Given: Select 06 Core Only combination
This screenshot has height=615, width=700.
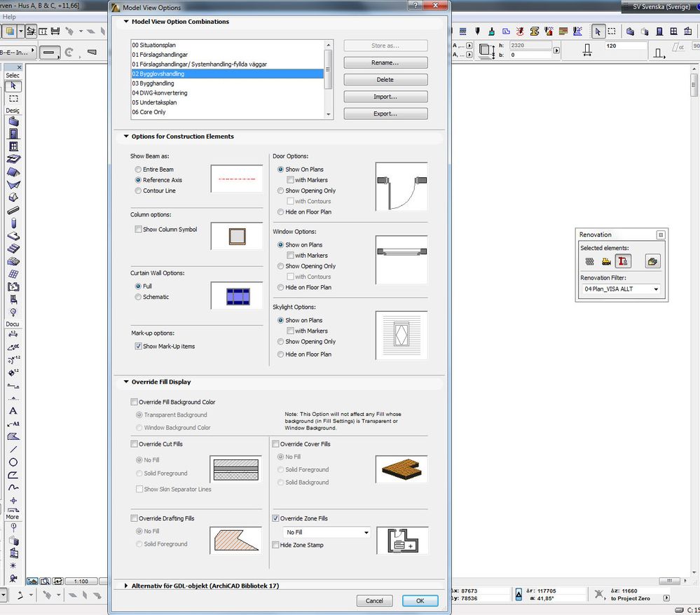Looking at the screenshot, I should click(227, 112).
